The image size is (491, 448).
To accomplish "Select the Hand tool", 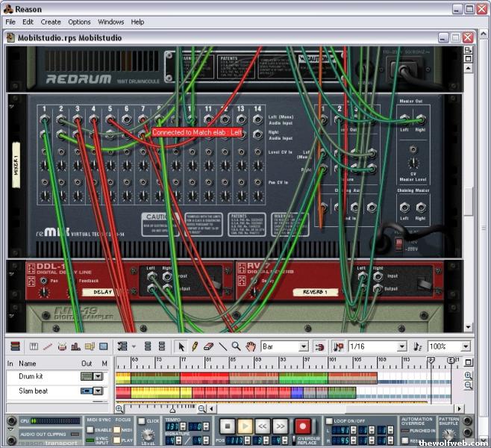I will pyautogui.click(x=251, y=346).
